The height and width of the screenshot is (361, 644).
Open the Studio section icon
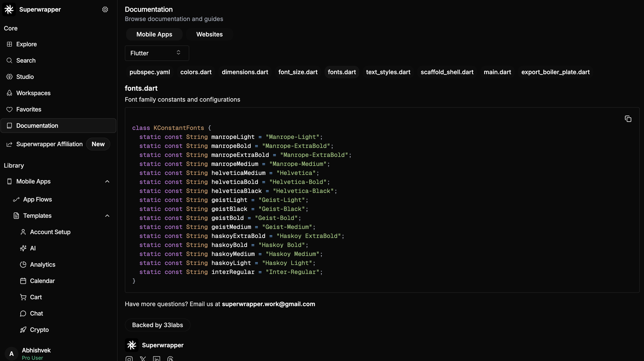(x=9, y=77)
